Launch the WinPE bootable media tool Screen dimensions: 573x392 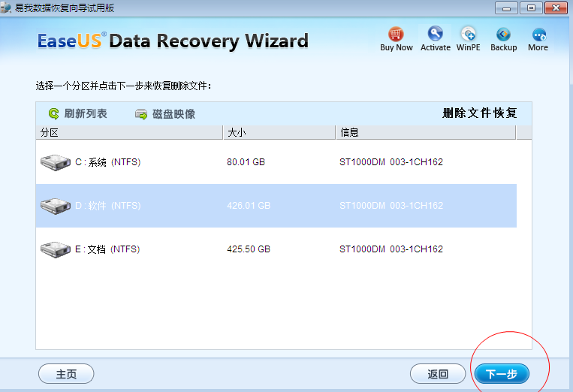(x=469, y=35)
